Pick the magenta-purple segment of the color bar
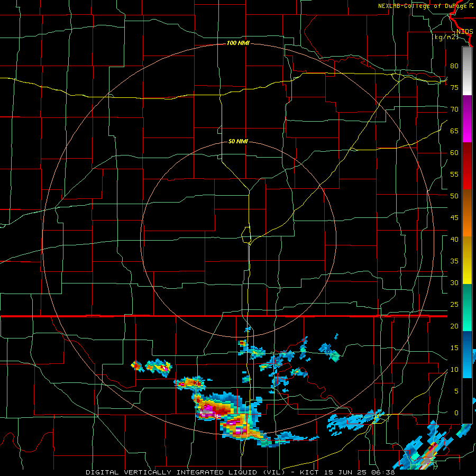The image size is (476, 476). [x=467, y=118]
